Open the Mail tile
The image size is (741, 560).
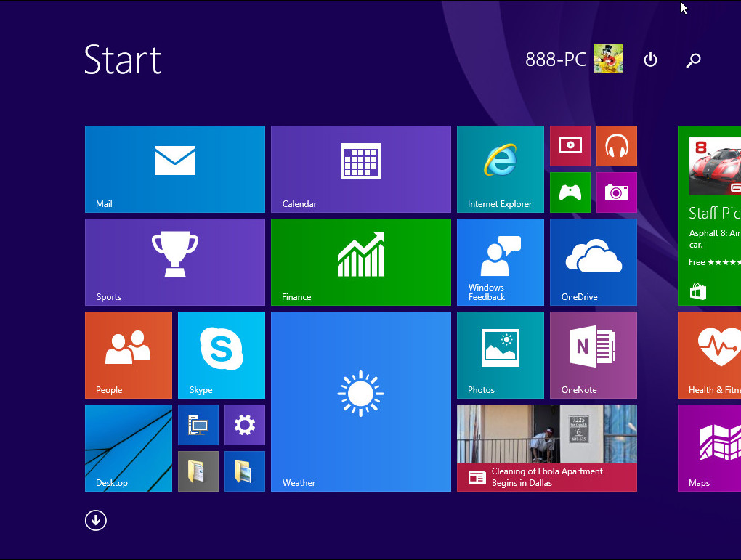coord(174,169)
